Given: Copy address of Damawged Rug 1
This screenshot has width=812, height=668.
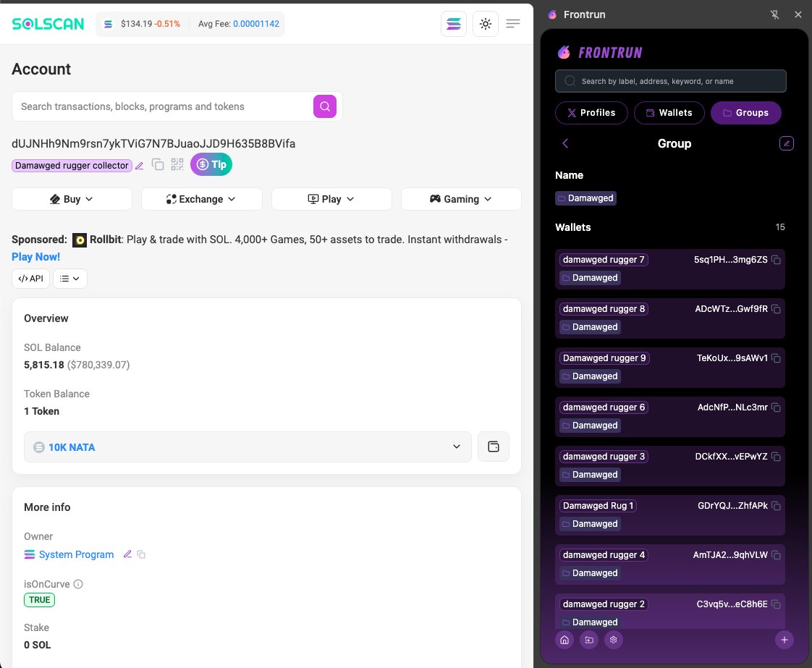Looking at the screenshot, I should pyautogui.click(x=776, y=506).
